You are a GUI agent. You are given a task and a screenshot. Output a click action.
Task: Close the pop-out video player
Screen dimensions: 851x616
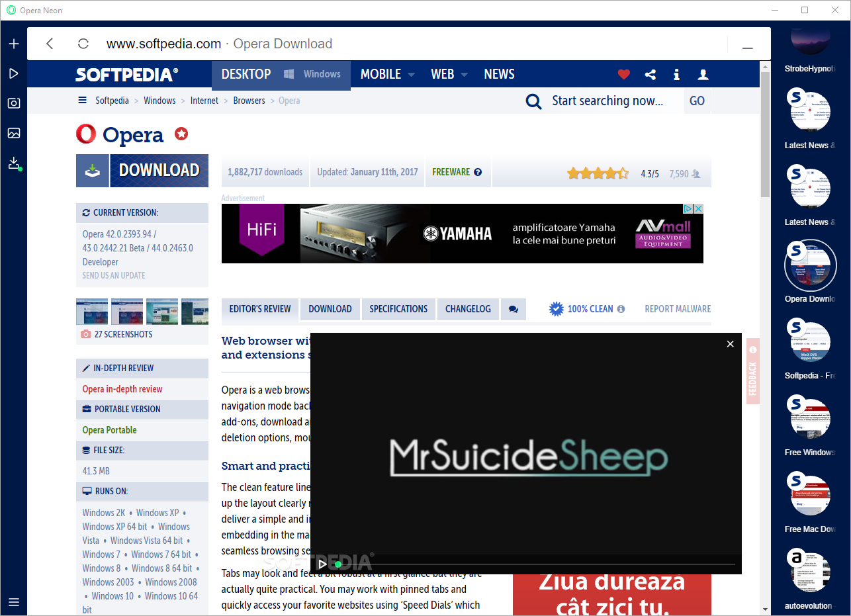coord(731,344)
